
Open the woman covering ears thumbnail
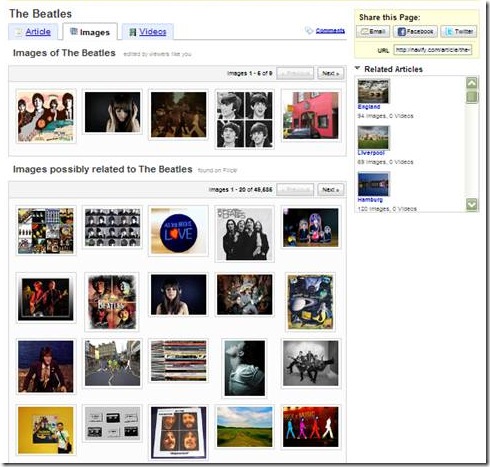pyautogui.click(x=112, y=112)
